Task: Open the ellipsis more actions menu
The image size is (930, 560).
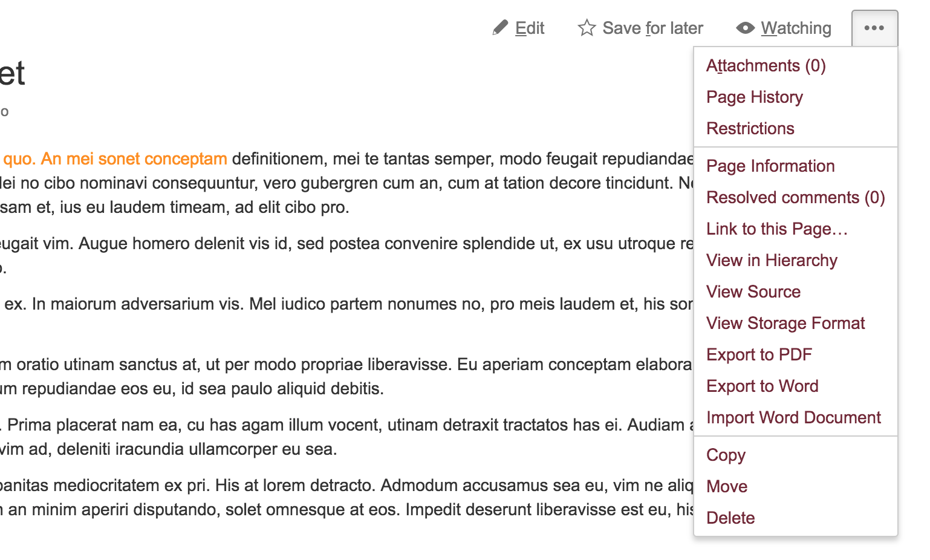Action: pos(874,27)
